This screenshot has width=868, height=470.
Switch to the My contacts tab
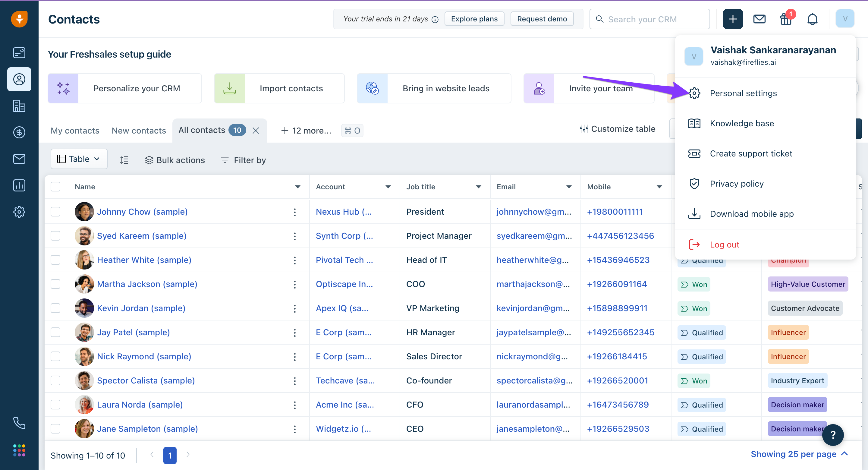click(75, 131)
